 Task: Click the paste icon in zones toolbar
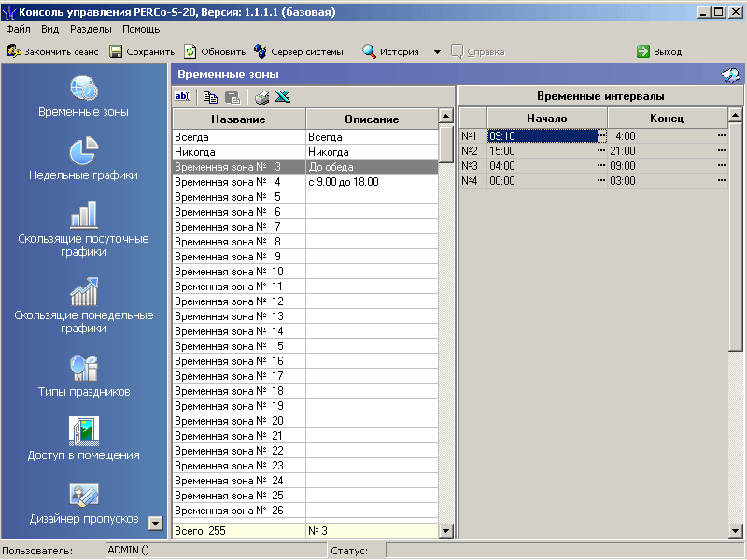(x=232, y=97)
